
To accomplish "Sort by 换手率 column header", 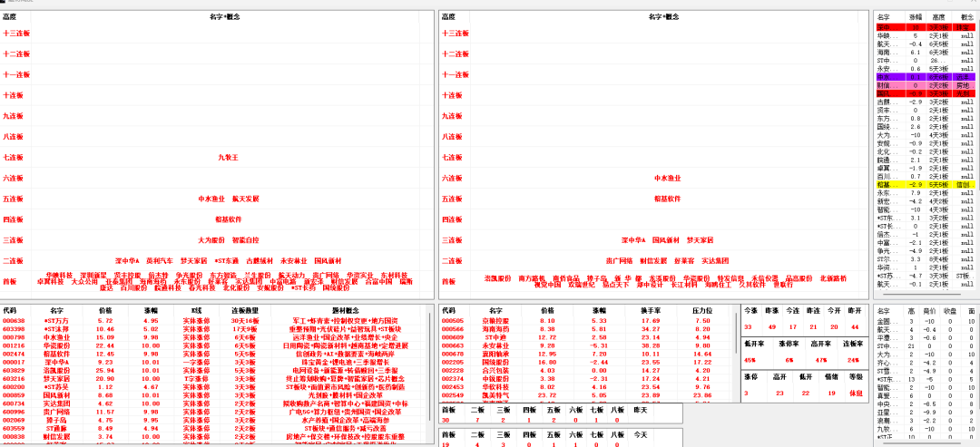I will point(651,310).
